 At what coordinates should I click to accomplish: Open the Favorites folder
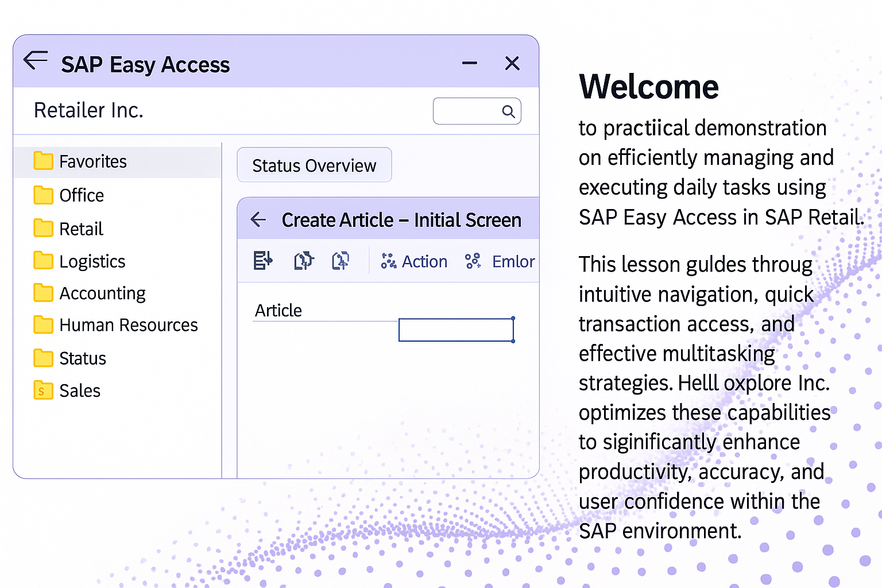pos(117,161)
